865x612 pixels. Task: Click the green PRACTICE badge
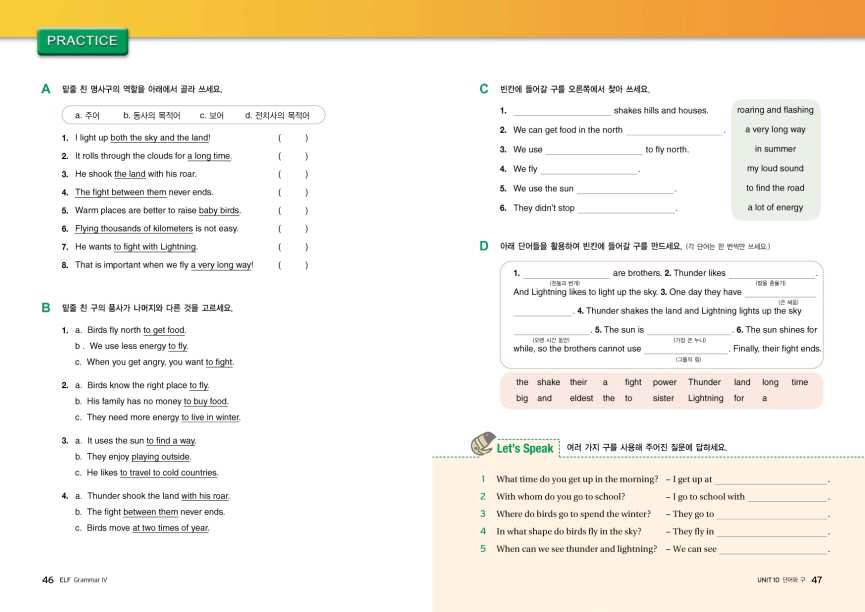point(82,41)
